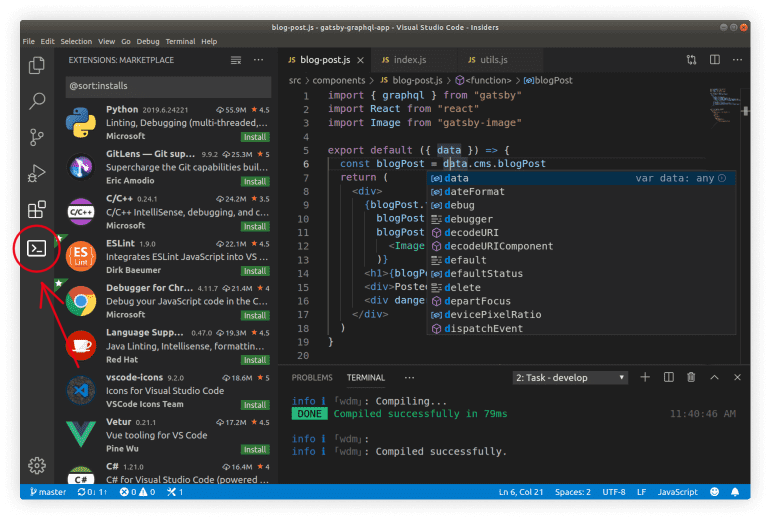Viewport: 772px width, 521px height.
Task: Open the Terminal menu
Action: (x=180, y=41)
